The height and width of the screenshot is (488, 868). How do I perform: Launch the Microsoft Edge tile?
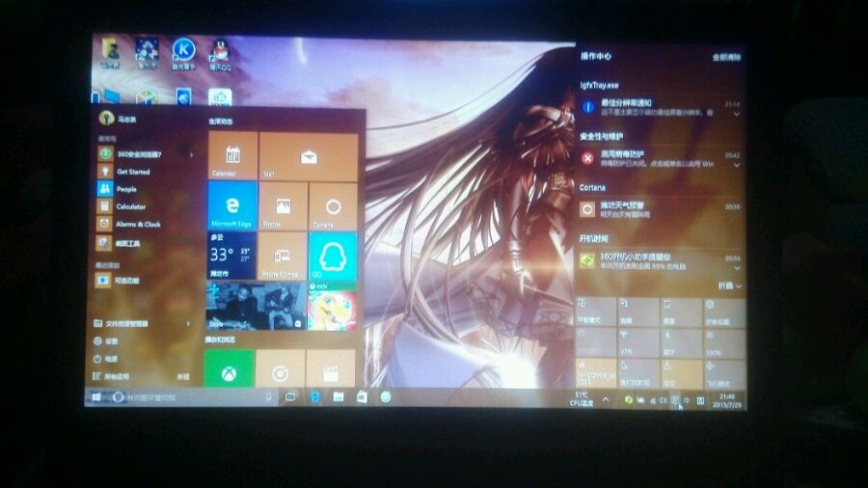pyautogui.click(x=232, y=206)
